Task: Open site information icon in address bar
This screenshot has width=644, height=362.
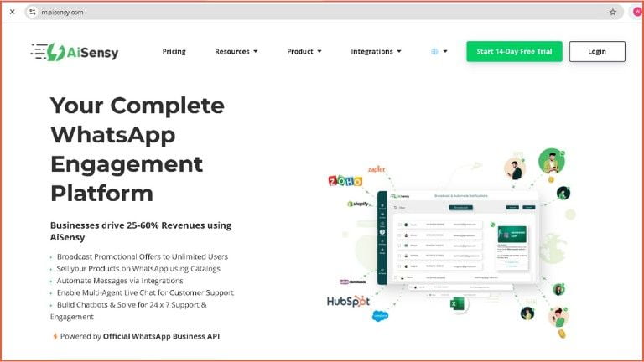Action: point(33,12)
